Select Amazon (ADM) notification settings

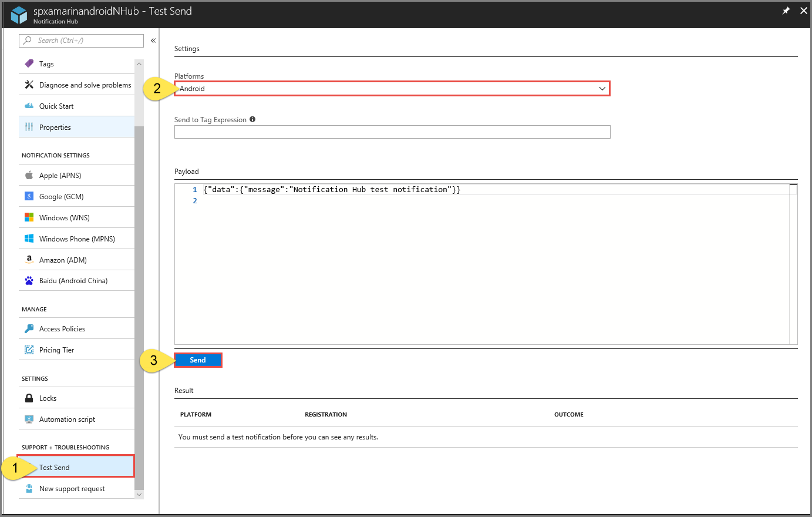(29, 259)
